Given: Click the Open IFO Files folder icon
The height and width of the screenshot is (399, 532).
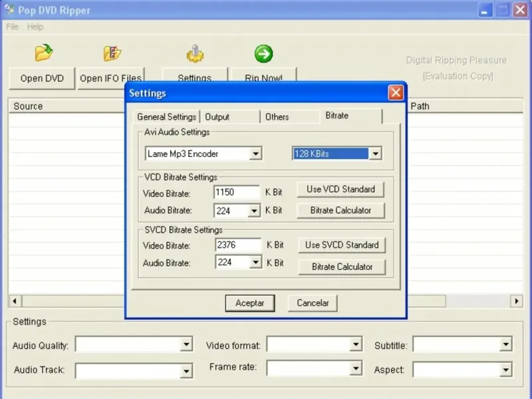Looking at the screenshot, I should (112, 53).
